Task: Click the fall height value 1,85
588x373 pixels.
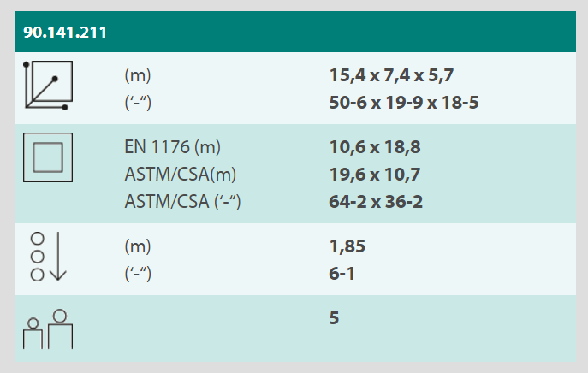Action: click(347, 247)
